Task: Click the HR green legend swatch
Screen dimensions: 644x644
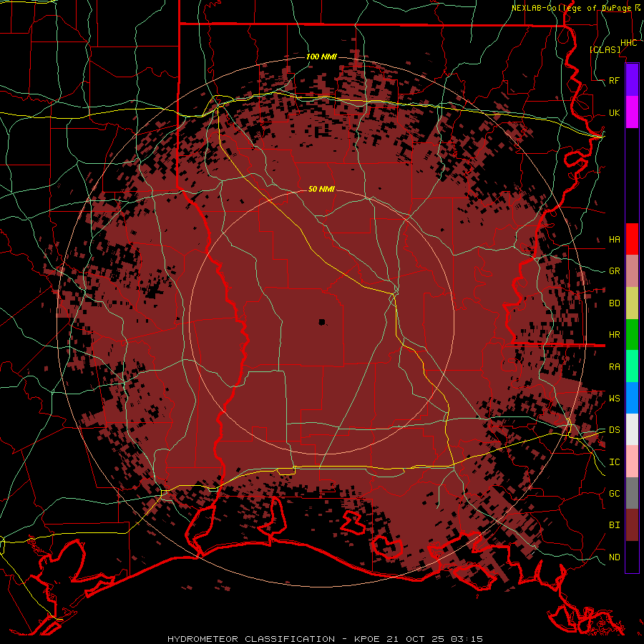Action: pyautogui.click(x=632, y=335)
